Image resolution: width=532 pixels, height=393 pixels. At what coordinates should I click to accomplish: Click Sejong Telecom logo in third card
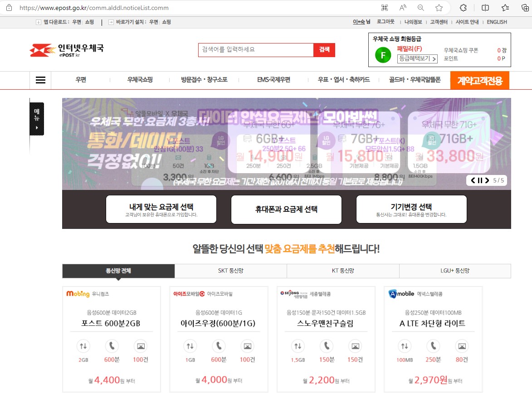tap(294, 294)
